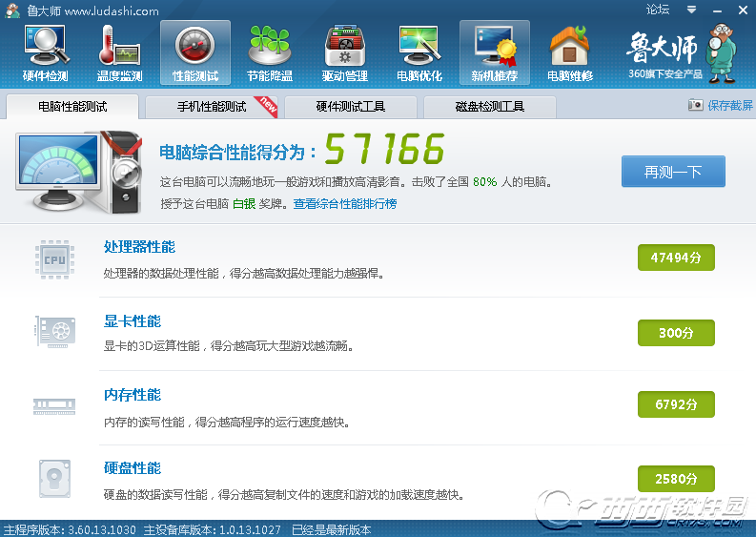This screenshot has width=756, height=537.
Task: Open 查看综合性能排行榜 ranking link
Action: [x=345, y=203]
